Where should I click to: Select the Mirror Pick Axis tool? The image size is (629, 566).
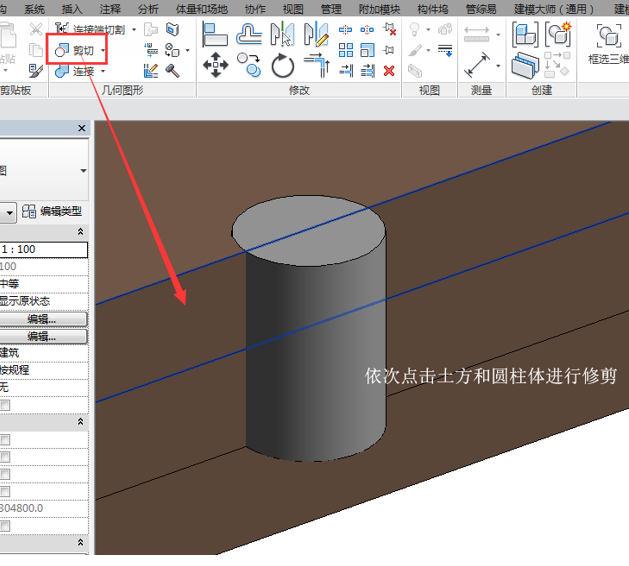[x=282, y=34]
